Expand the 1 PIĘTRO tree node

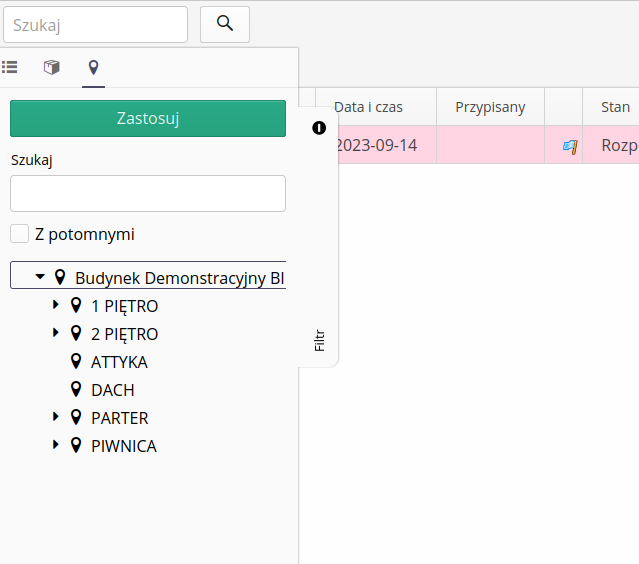coord(56,305)
